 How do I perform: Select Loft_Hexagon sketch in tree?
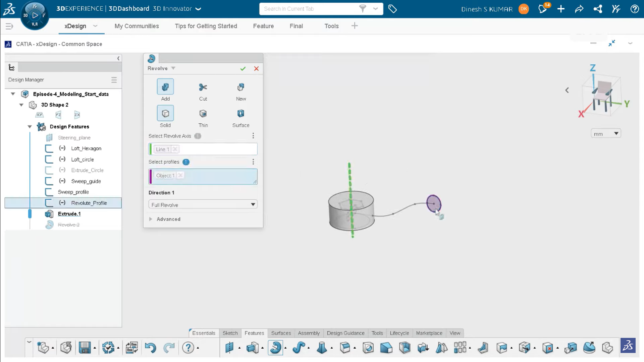click(86, 148)
